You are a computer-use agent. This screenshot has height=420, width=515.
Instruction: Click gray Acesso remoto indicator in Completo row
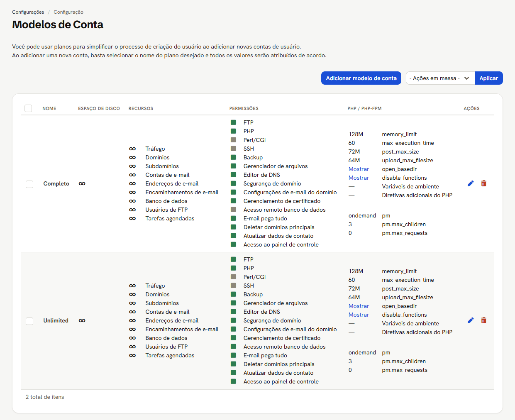pos(234,210)
